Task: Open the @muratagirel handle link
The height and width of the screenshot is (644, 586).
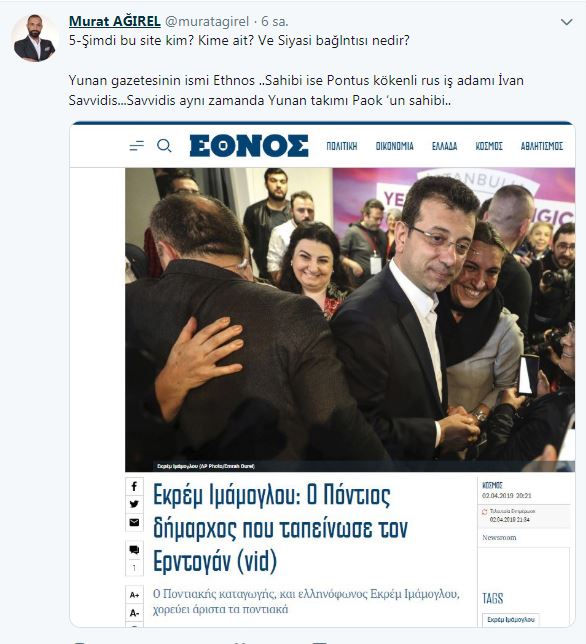Action: coord(207,21)
